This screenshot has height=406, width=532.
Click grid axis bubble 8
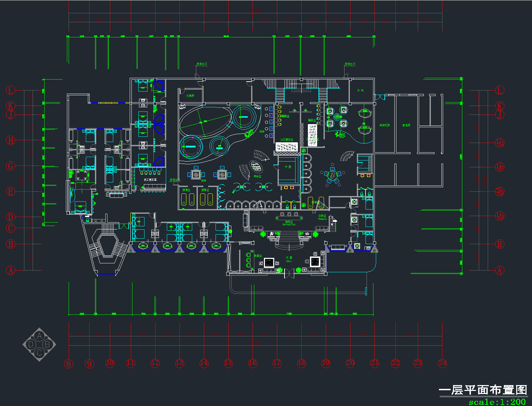pyautogui.click(x=69, y=364)
